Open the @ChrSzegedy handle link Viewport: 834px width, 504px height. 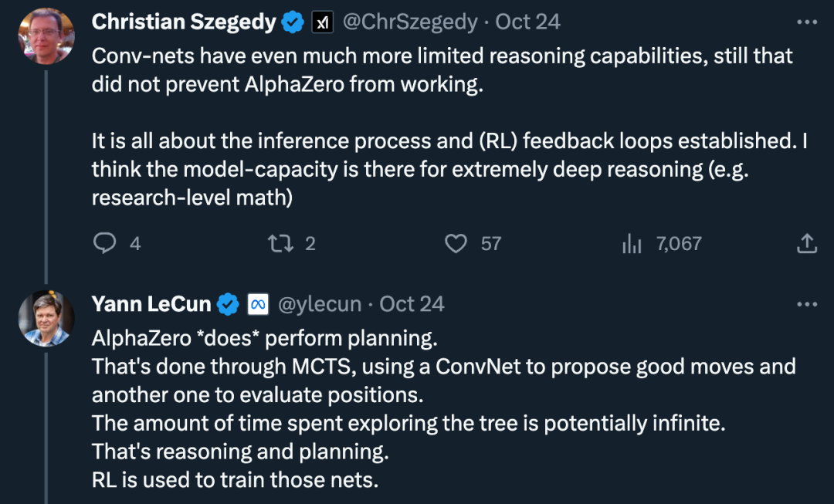[410, 22]
